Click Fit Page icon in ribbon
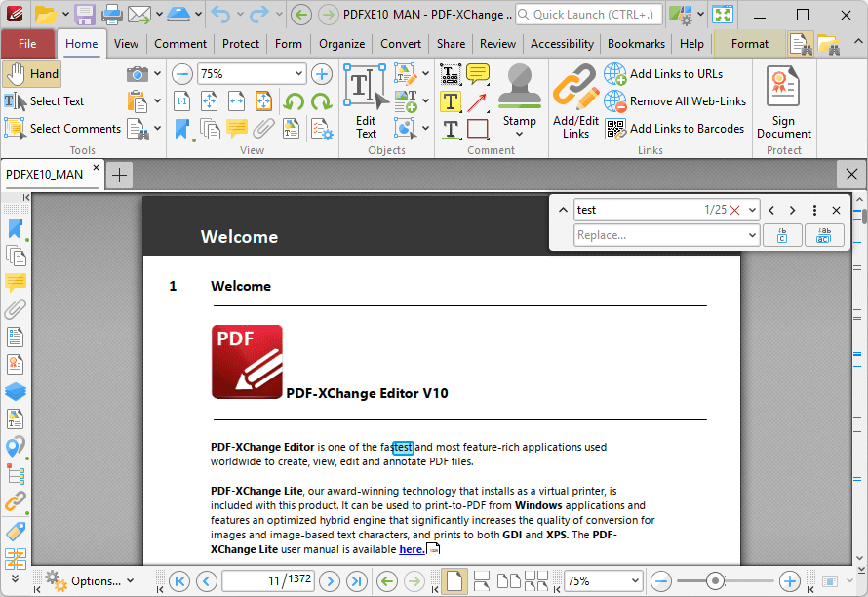The height and width of the screenshot is (597, 868). tap(210, 101)
